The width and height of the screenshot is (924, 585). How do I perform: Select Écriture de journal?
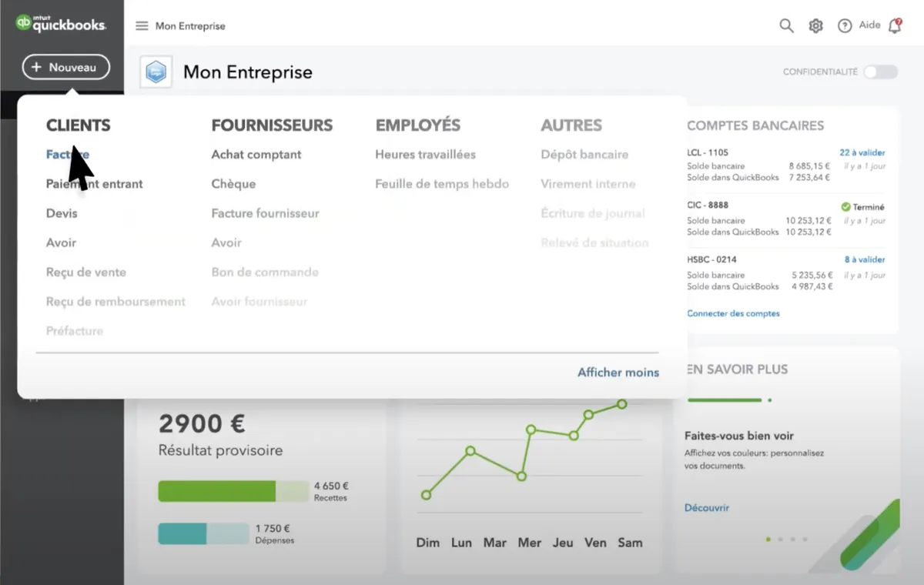tap(593, 213)
